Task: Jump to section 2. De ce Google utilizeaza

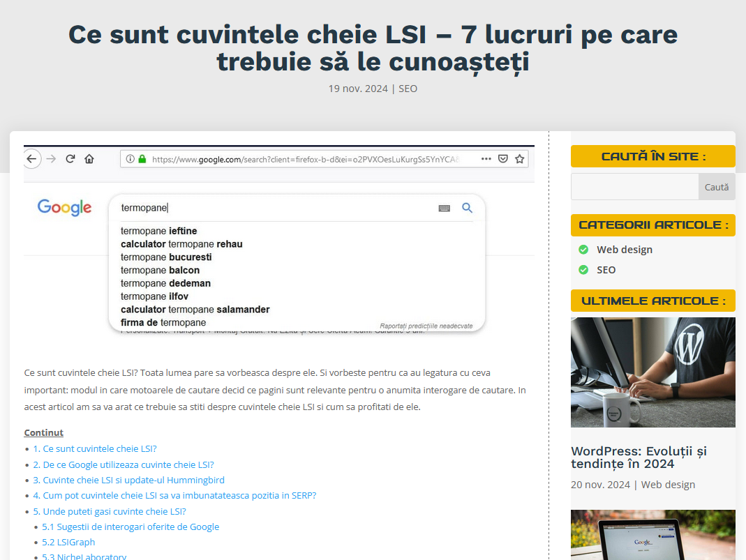Action: pyautogui.click(x=124, y=464)
